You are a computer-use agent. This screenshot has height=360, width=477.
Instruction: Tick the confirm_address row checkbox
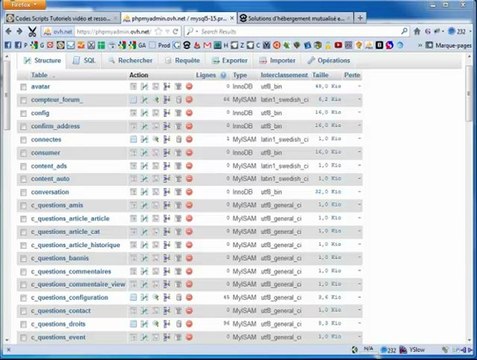23,127
